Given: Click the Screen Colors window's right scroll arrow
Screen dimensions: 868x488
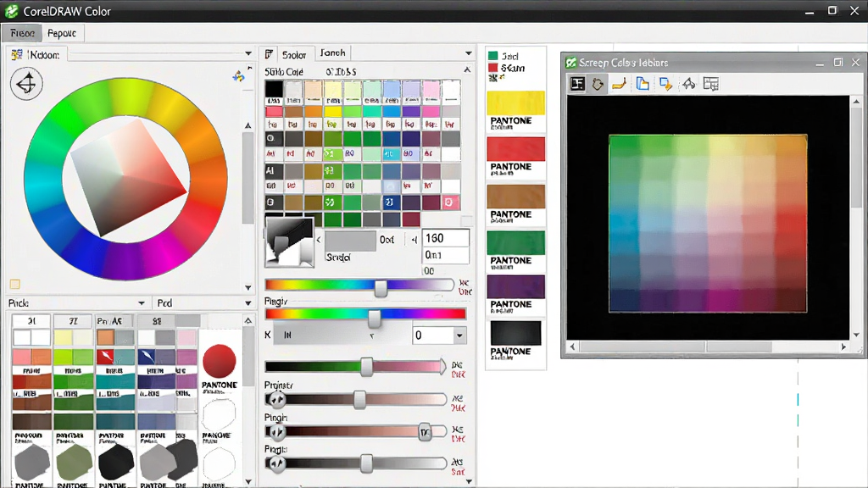Looking at the screenshot, I should pyautogui.click(x=843, y=347).
